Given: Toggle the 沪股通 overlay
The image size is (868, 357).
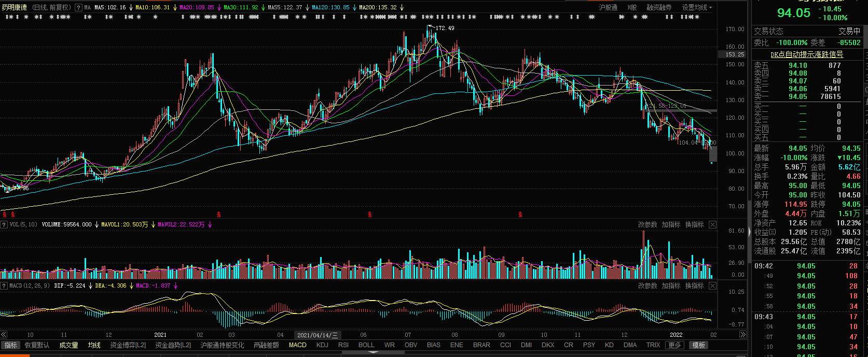Looking at the screenshot, I should pos(608,7).
